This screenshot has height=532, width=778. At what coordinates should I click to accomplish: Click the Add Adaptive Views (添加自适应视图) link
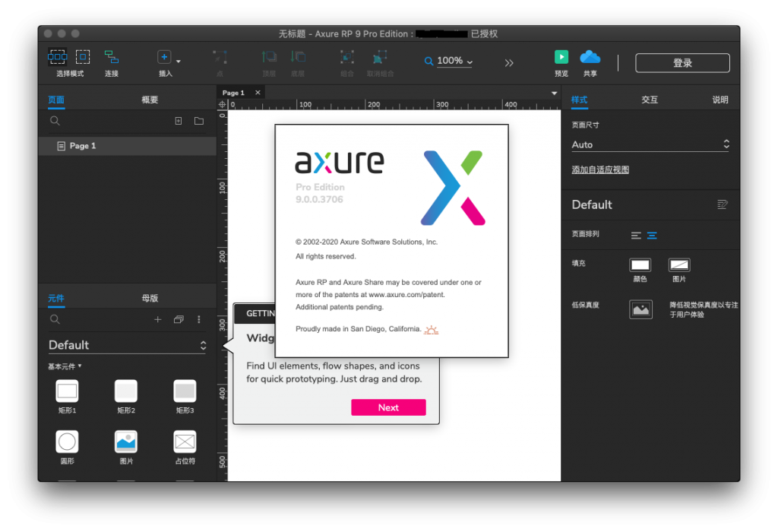coord(600,169)
